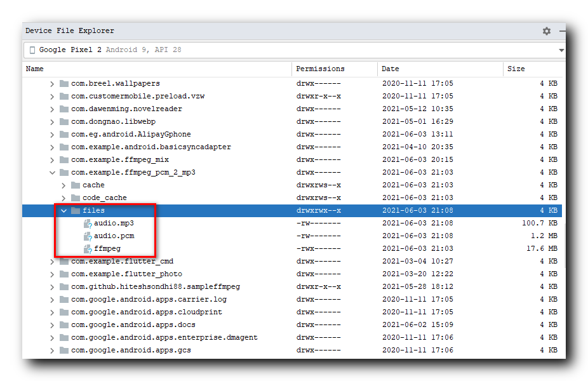Sort by the Permissions column header
The image size is (588, 381).
coord(320,69)
